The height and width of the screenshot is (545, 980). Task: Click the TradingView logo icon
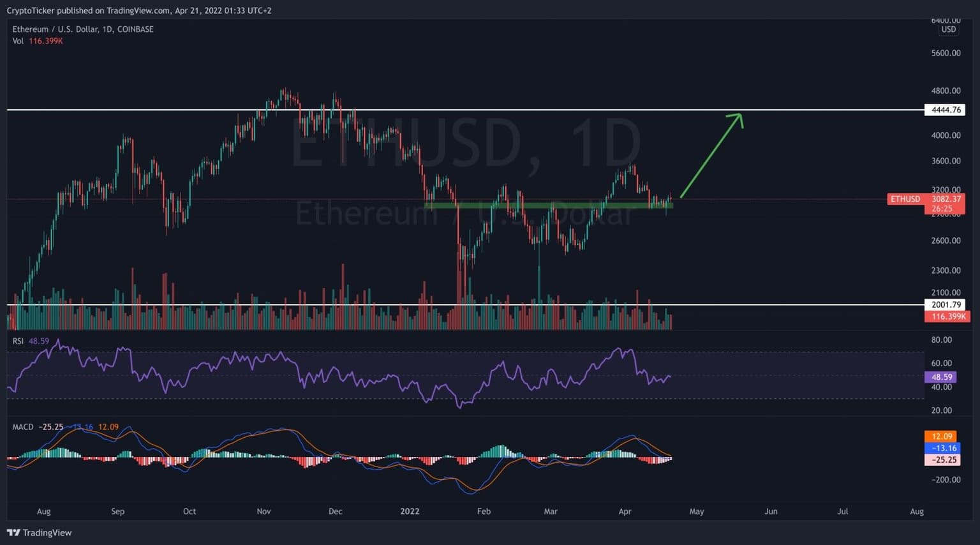pyautogui.click(x=13, y=533)
